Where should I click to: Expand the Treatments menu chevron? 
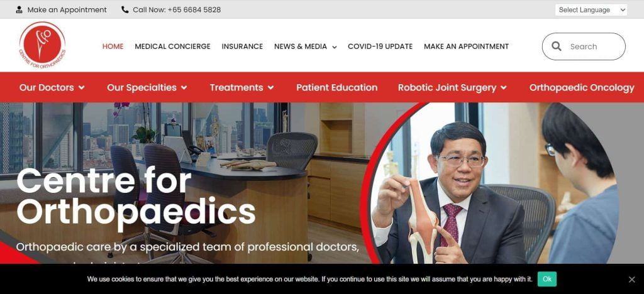point(270,87)
